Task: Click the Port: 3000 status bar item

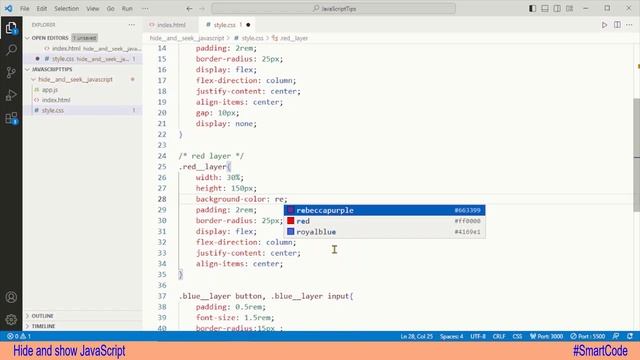Action: (547, 336)
